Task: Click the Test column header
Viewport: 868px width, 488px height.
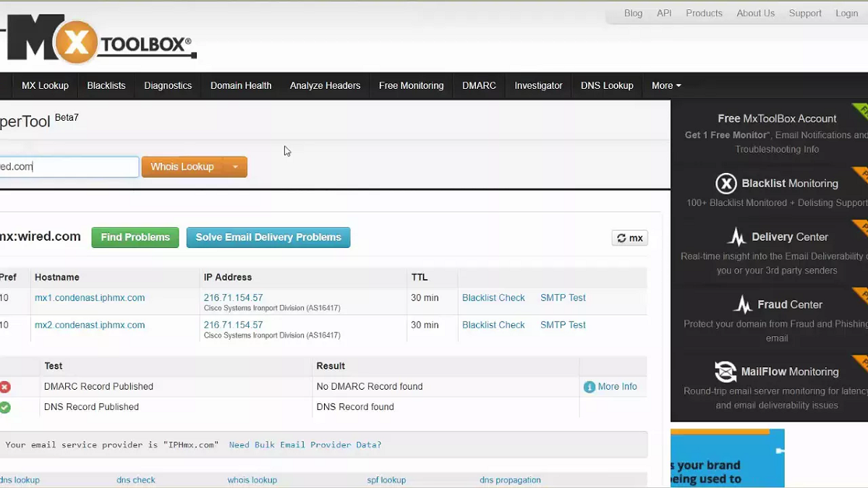Action: pyautogui.click(x=54, y=366)
